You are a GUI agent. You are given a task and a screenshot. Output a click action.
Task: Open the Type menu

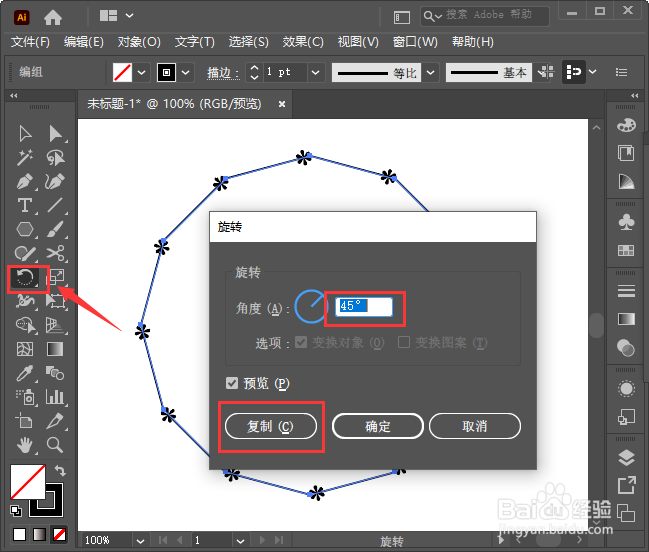(195, 42)
